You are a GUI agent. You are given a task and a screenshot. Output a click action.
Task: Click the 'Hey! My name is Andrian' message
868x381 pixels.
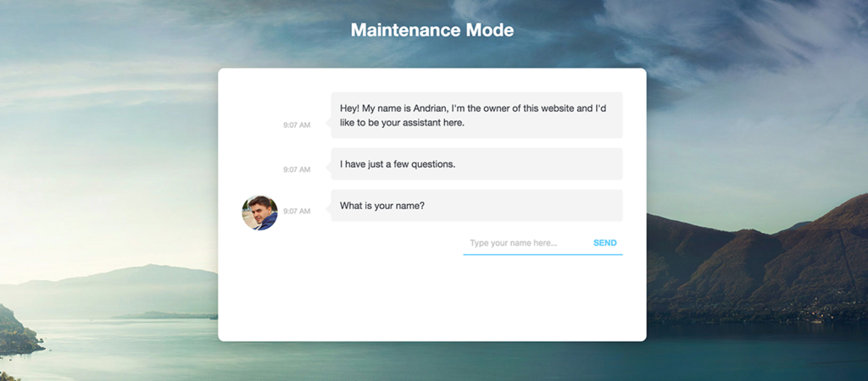[476, 115]
